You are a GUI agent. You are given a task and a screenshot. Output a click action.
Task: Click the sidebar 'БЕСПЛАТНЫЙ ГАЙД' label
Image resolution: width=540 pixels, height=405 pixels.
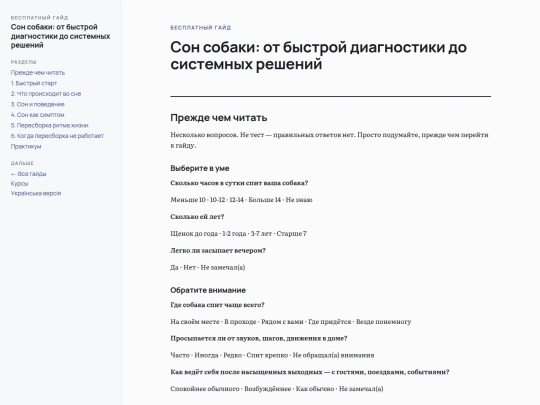click(x=39, y=18)
